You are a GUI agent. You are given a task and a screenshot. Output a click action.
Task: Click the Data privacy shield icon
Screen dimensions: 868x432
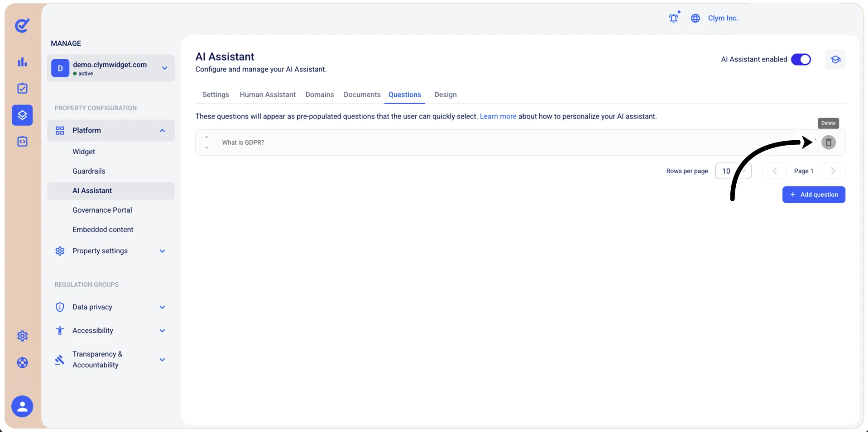tap(60, 307)
